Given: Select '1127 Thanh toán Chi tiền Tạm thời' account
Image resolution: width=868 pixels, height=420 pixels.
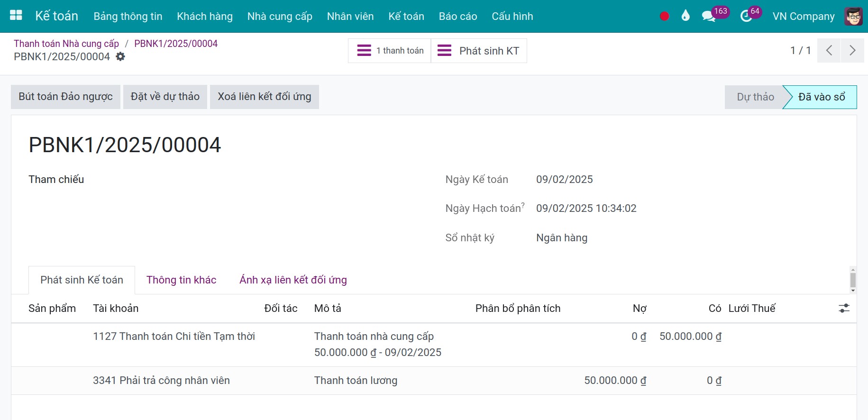Looking at the screenshot, I should [x=174, y=337].
